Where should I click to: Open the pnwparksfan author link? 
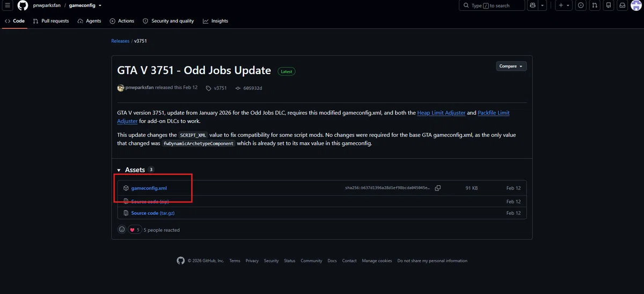click(x=138, y=87)
